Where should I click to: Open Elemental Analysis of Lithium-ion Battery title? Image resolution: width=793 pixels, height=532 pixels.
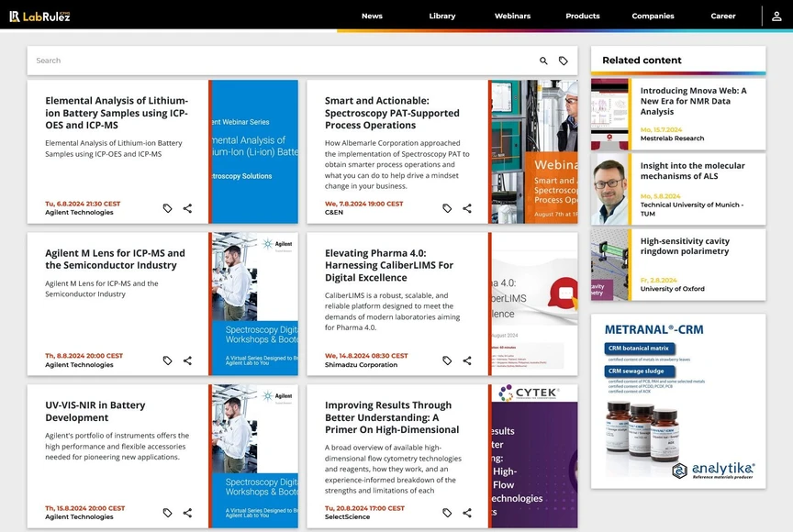tap(117, 113)
